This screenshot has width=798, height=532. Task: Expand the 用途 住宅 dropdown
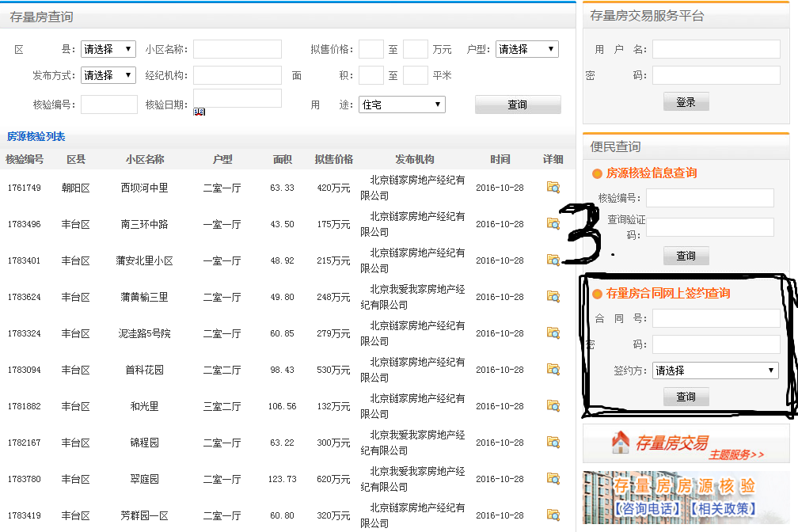[x=402, y=104]
